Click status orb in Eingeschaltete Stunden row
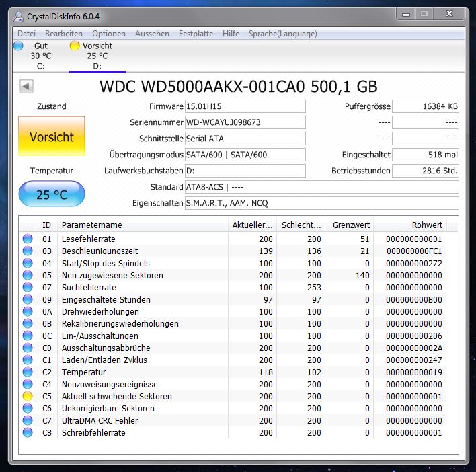This screenshot has height=472, width=476. [x=28, y=299]
